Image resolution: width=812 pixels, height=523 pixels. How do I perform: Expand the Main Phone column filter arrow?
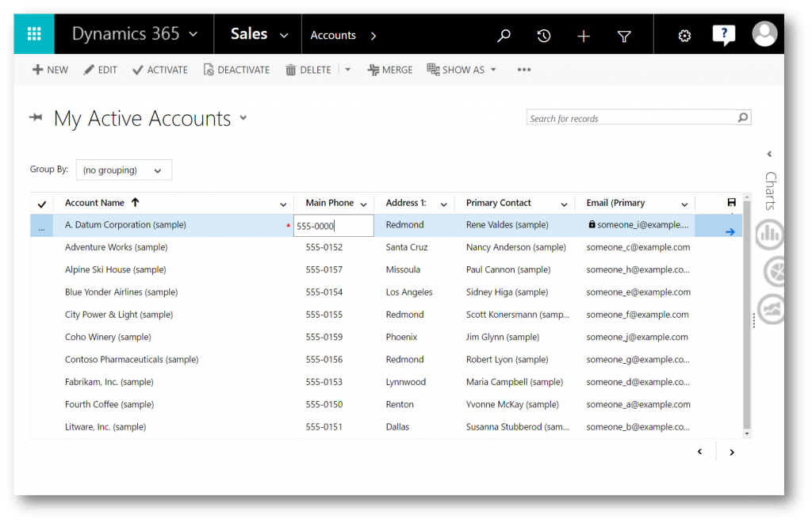(363, 204)
